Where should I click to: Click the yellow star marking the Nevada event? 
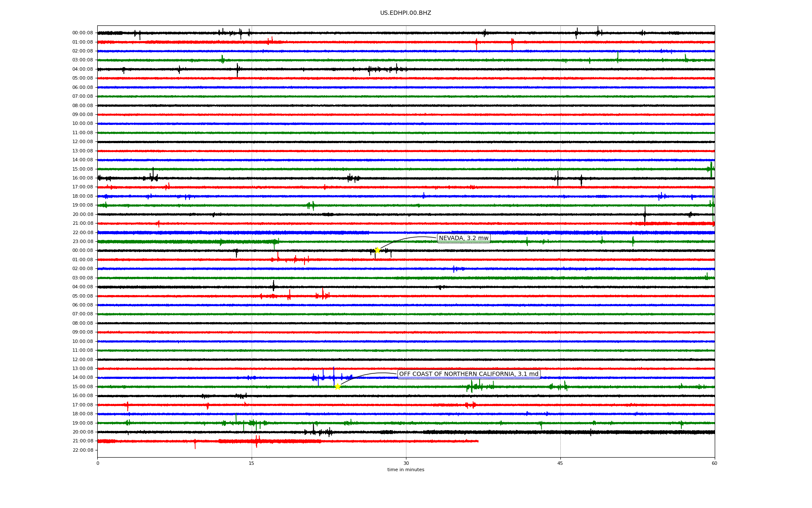377,251
